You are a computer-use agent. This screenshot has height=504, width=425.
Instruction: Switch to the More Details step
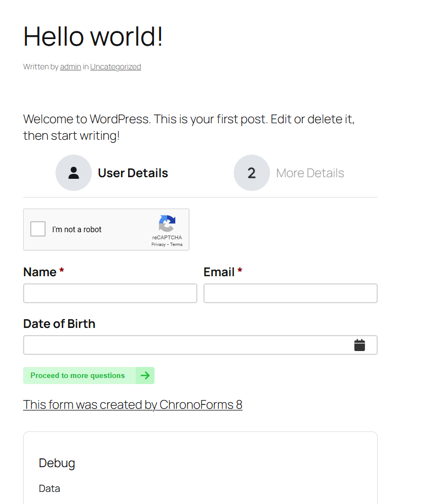click(x=310, y=173)
